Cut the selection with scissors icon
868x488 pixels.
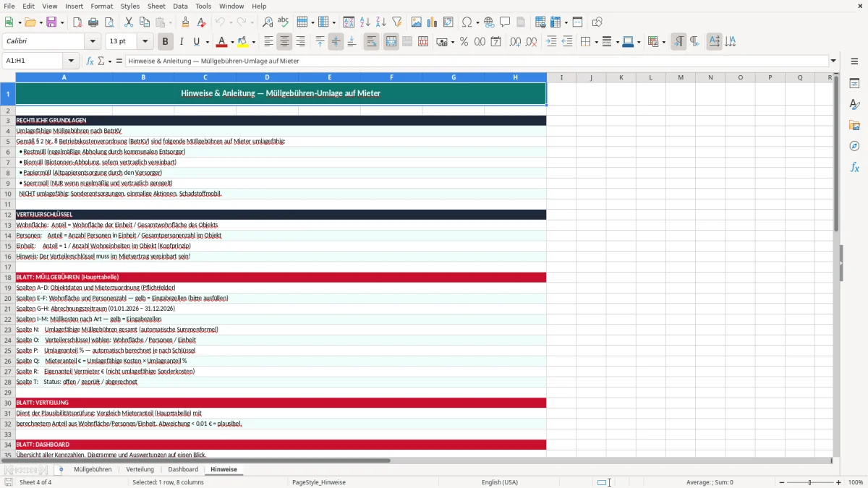[128, 22]
